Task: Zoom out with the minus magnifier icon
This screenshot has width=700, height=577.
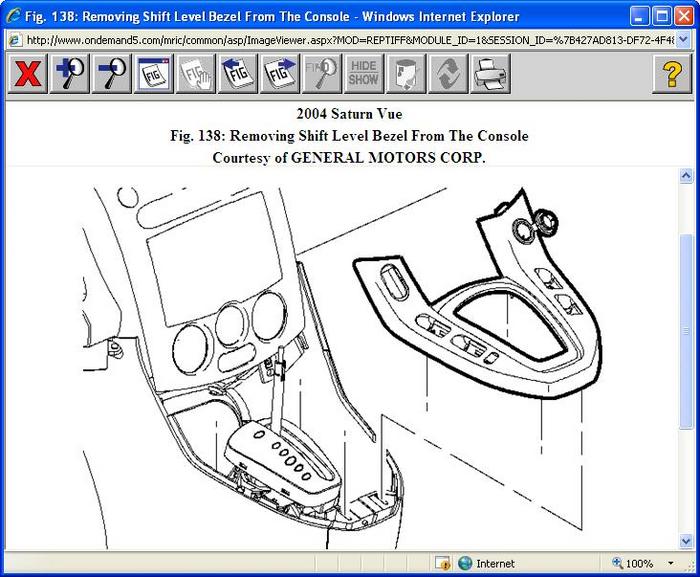Action: click(x=112, y=74)
